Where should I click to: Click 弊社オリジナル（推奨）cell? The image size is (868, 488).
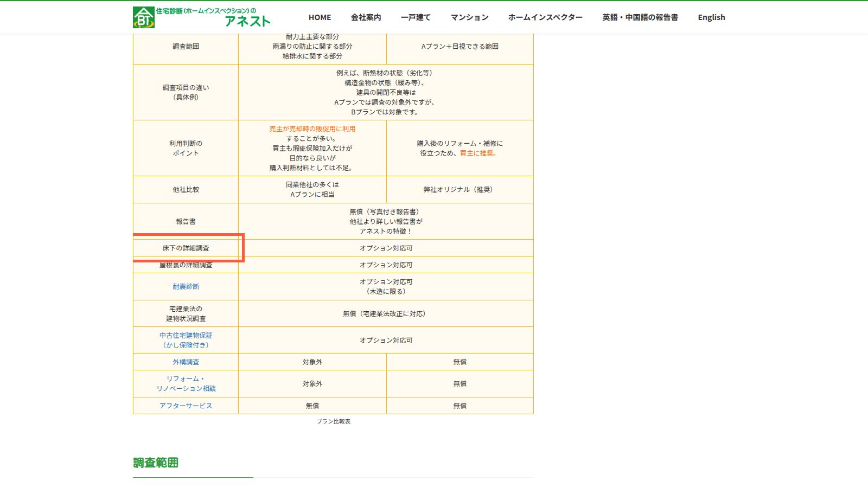point(460,189)
